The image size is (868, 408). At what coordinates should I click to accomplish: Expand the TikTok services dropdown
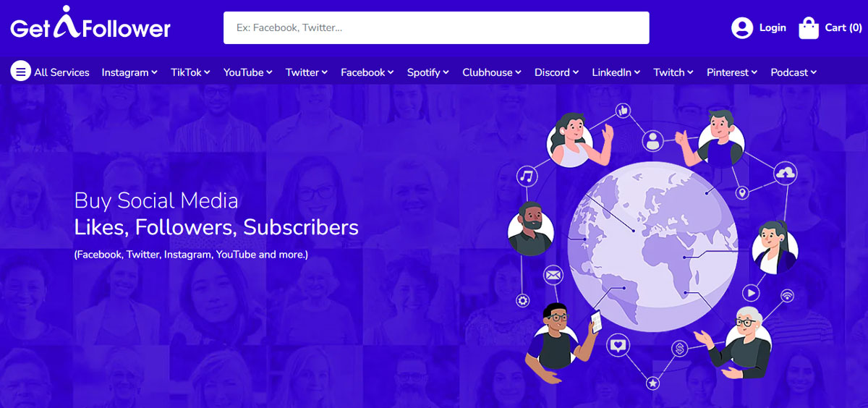coord(190,72)
